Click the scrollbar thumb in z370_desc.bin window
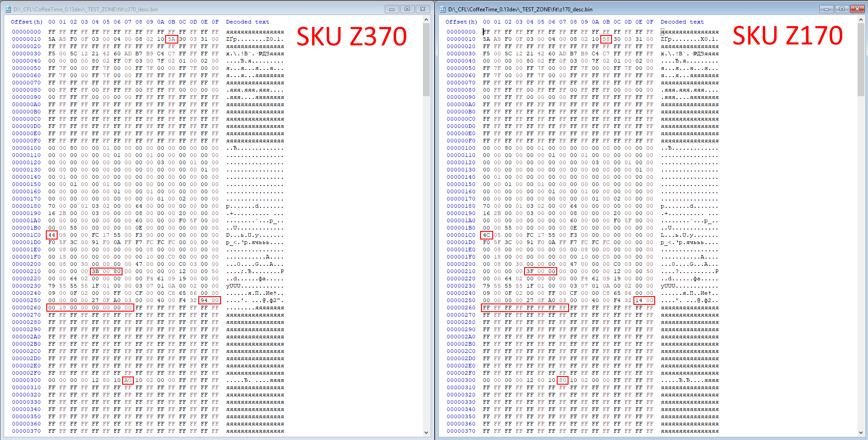Image resolution: width=868 pixels, height=440 pixels. pyautogui.click(x=426, y=60)
